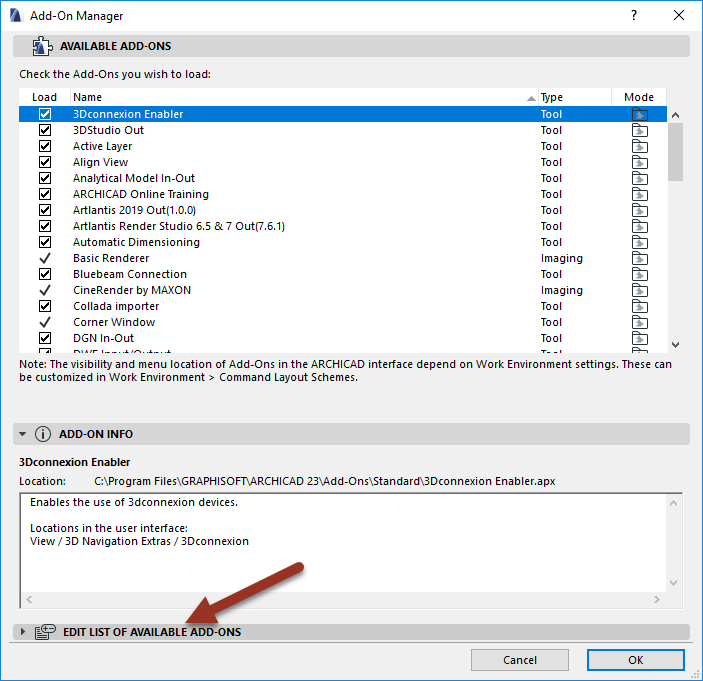Viewport: 703px width, 681px height.
Task: Close the Add-On Manager dialog
Action: pos(679,15)
